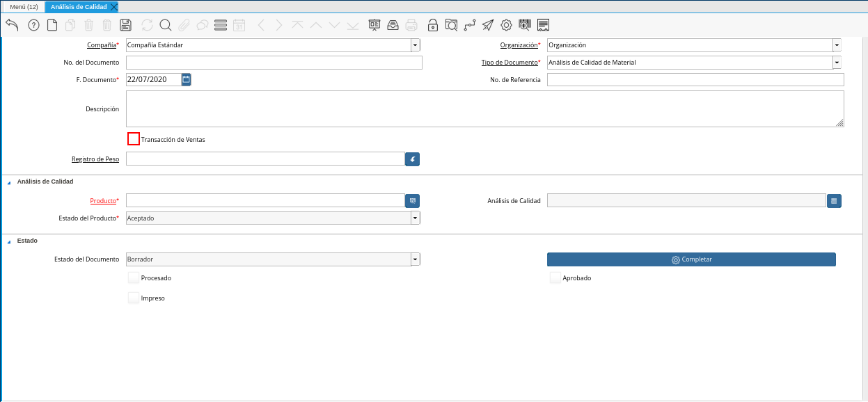Viewport: 868px width, 402px height.
Task: Open the Estado del Documento dropdown
Action: 416,259
